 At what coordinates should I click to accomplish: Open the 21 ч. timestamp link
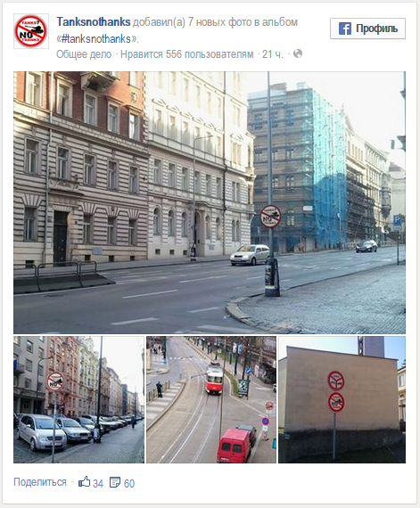click(273, 54)
